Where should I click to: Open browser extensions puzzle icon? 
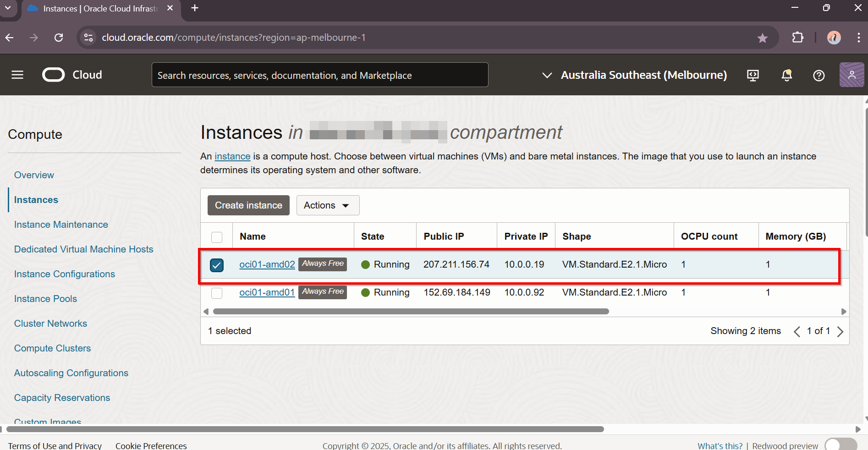coord(798,38)
